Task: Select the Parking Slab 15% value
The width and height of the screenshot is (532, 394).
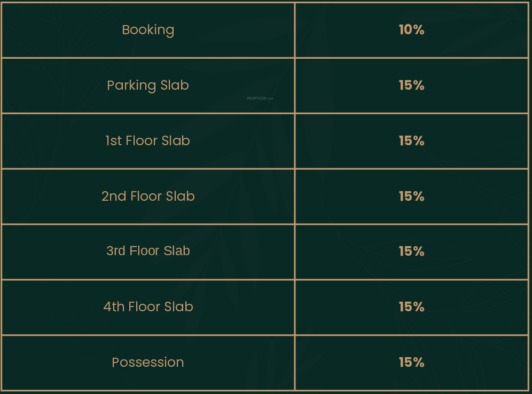Action: 412,85
